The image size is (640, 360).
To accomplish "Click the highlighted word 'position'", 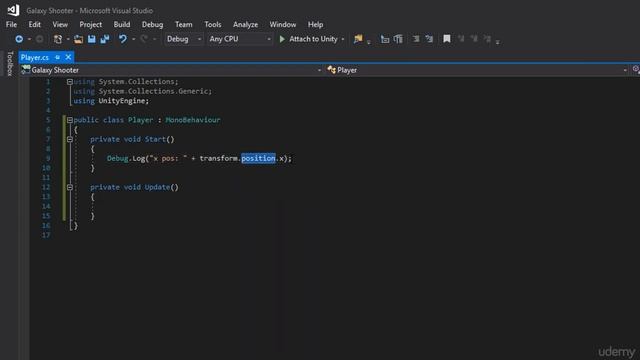I will [x=258, y=158].
